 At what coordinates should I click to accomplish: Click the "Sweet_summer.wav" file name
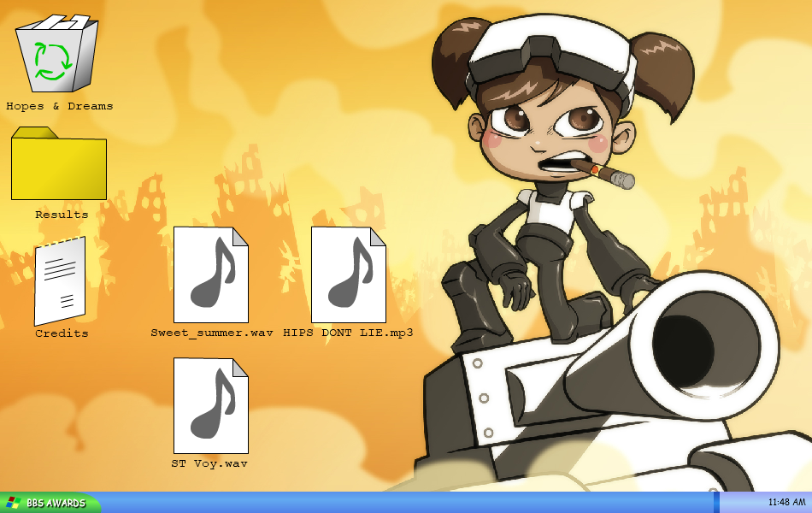tap(212, 333)
